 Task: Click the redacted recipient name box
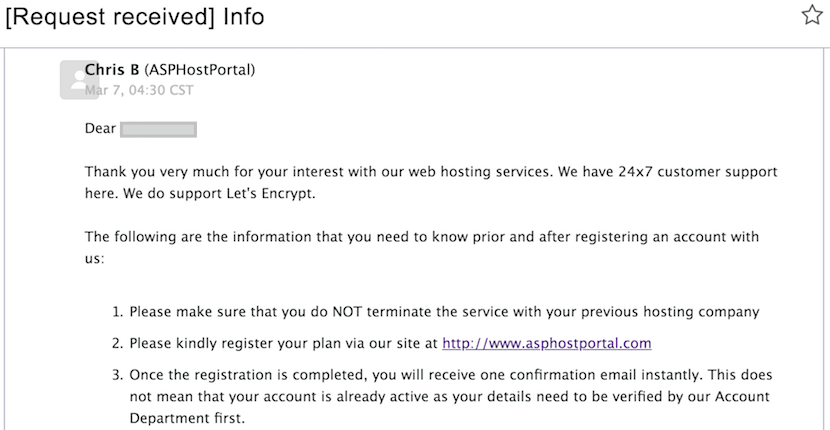[158, 130]
